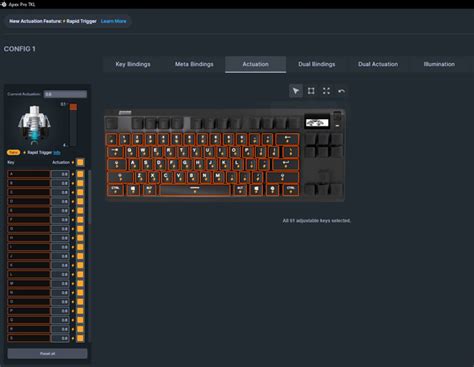Select the Z key on the keyboard
The width and height of the screenshot is (474, 367).
(x=140, y=177)
